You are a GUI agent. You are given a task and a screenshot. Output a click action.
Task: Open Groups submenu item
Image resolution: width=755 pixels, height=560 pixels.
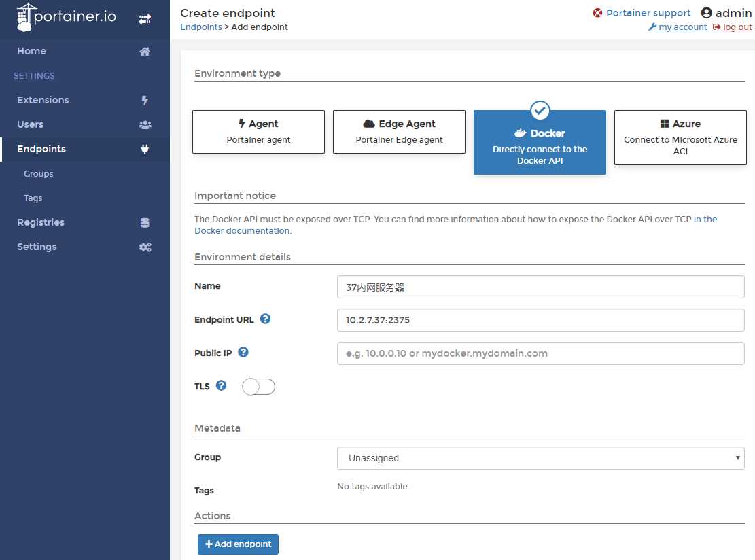point(39,174)
